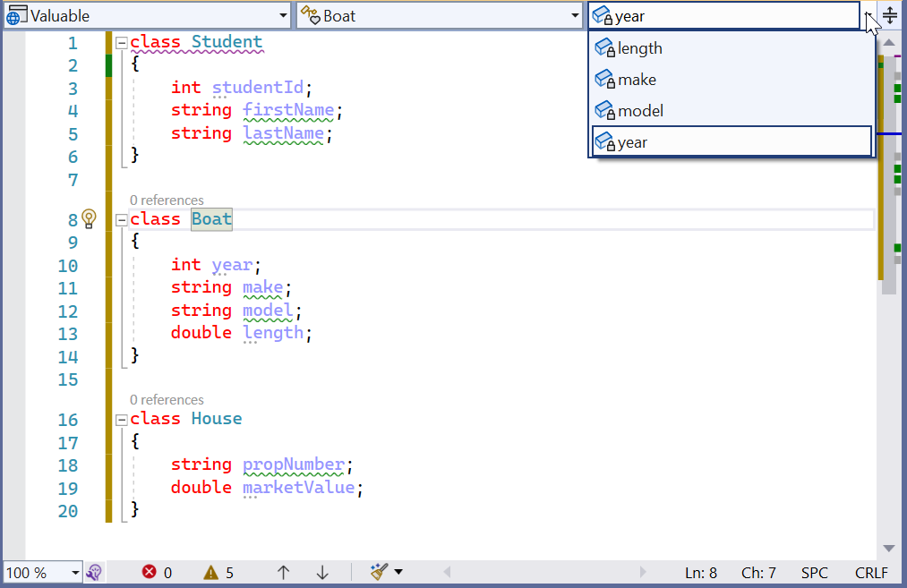The image size is (907, 588).
Task: Click the int keyword on line 3
Action: point(185,88)
